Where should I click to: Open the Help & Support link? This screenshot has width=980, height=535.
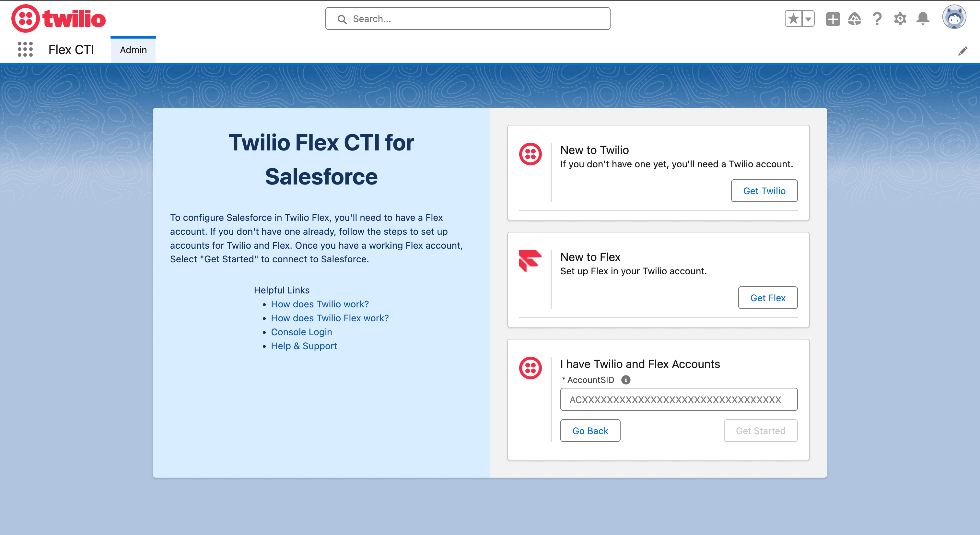(x=304, y=346)
